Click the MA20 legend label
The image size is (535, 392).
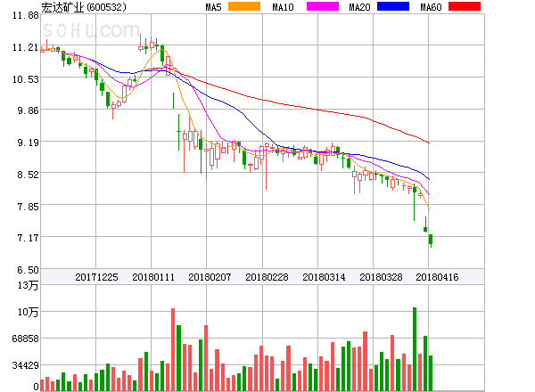pos(359,7)
